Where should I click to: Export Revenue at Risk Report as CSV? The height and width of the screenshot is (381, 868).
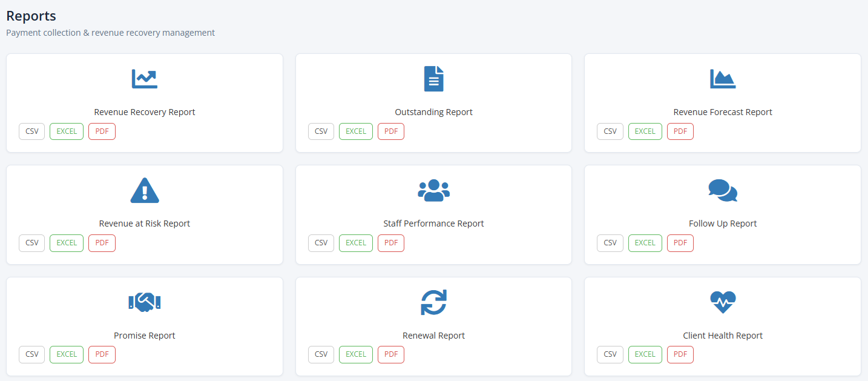coord(32,243)
